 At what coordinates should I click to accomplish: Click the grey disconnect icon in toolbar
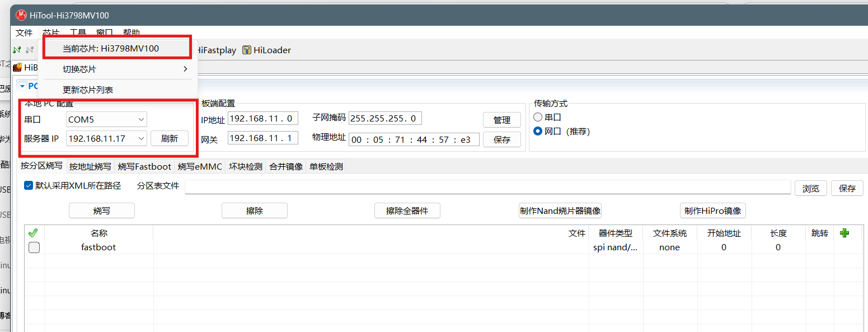pyautogui.click(x=29, y=50)
